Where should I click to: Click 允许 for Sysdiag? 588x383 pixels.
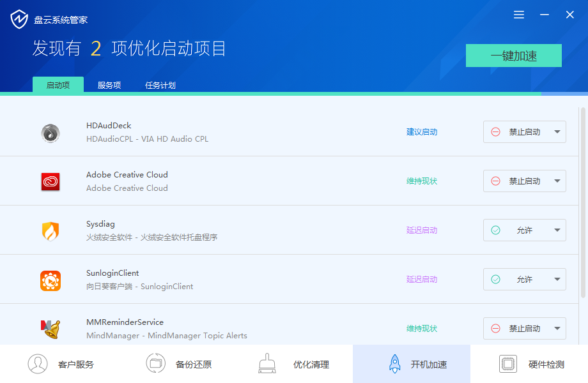click(524, 230)
